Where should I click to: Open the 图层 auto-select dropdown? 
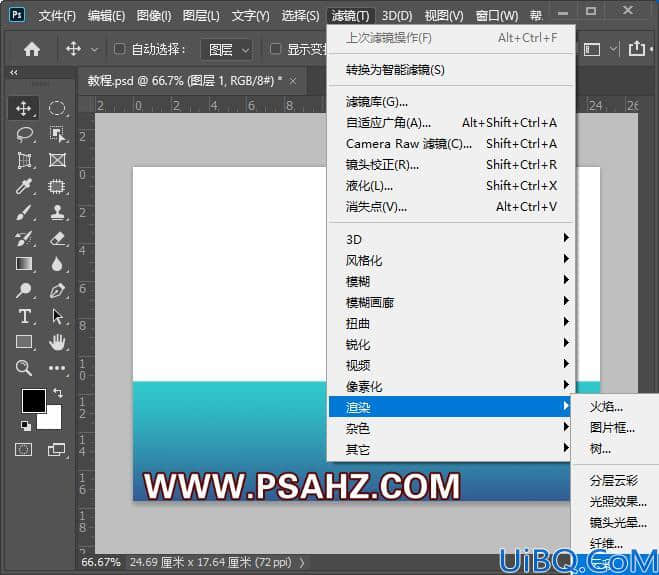pos(227,50)
